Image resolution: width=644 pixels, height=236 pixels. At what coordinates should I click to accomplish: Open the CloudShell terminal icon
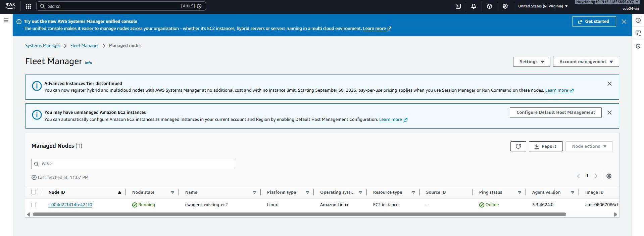pos(458,6)
